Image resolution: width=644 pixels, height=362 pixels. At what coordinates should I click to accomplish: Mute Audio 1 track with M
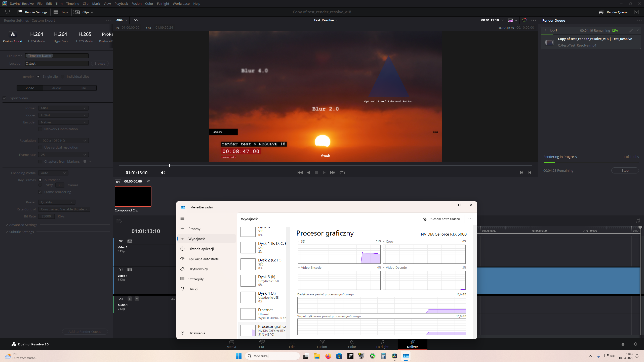tap(137, 299)
